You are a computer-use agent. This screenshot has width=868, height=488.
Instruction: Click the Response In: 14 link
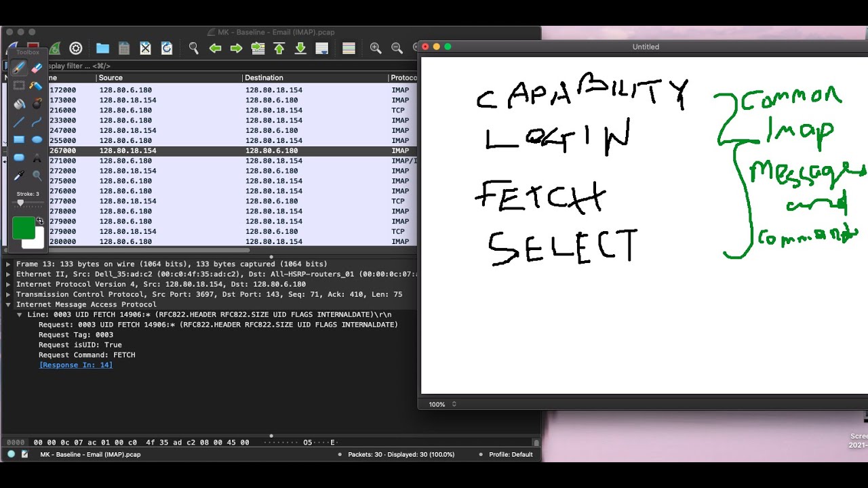point(75,365)
